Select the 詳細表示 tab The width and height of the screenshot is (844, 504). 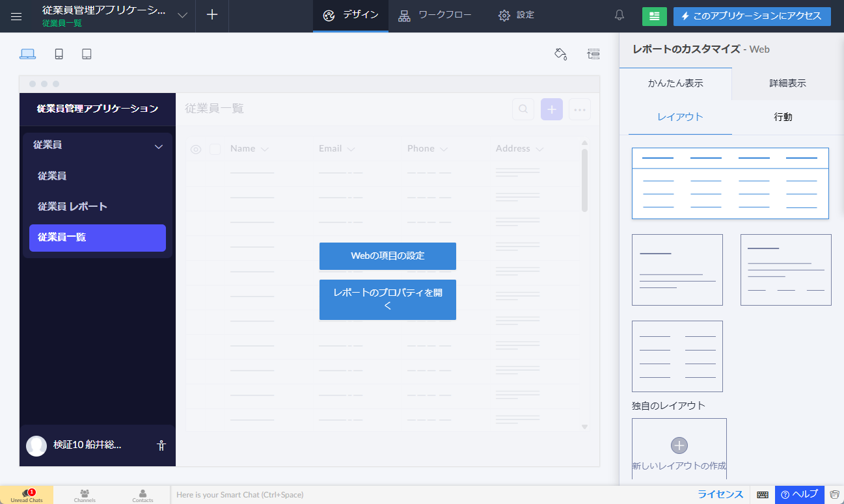787,83
